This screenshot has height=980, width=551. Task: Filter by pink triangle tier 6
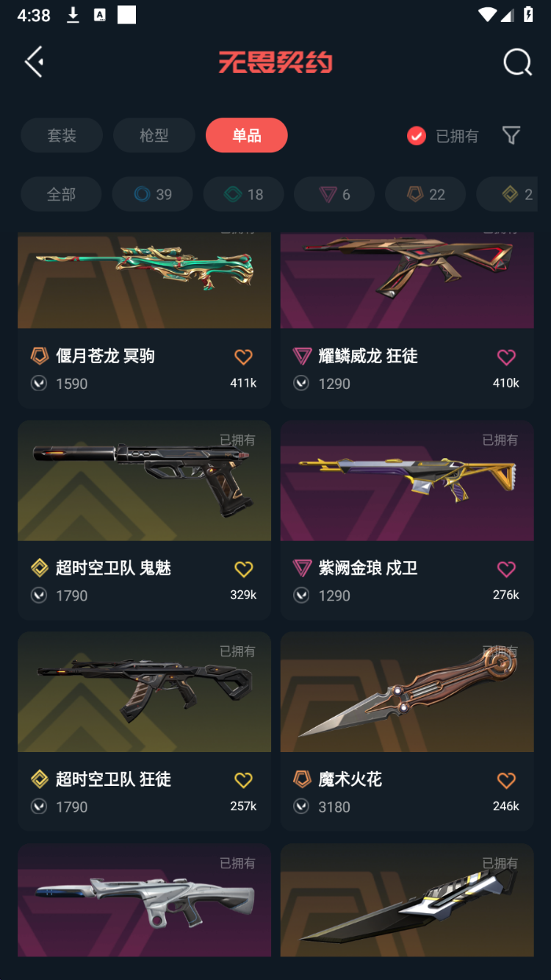pyautogui.click(x=334, y=194)
